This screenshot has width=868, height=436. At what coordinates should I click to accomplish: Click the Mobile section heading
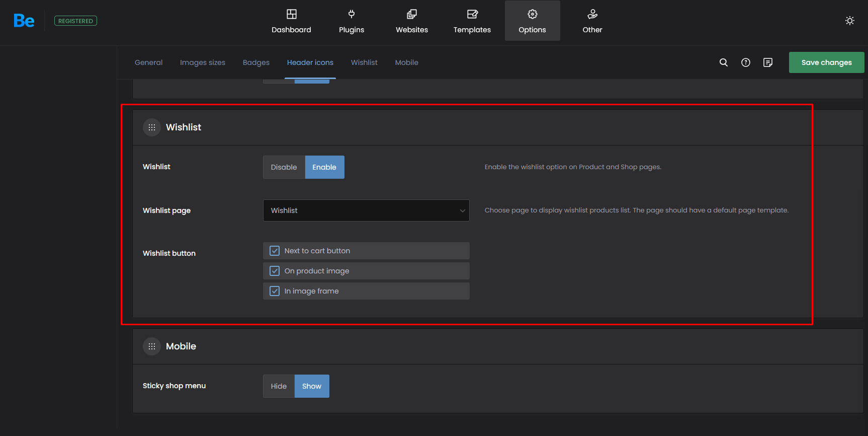click(x=181, y=346)
